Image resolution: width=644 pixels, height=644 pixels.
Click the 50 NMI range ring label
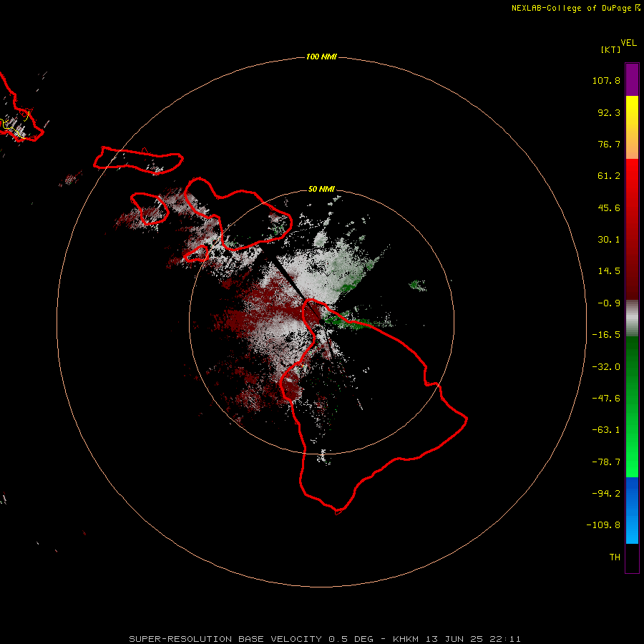pyautogui.click(x=321, y=189)
